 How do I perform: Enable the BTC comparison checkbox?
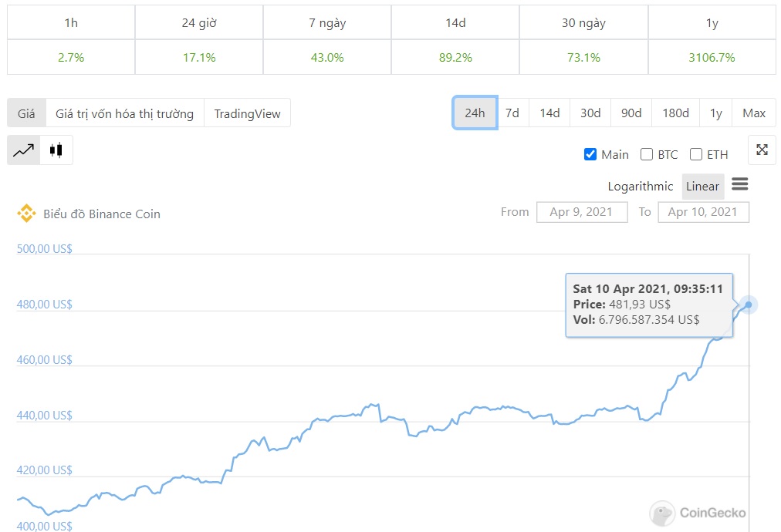click(647, 154)
